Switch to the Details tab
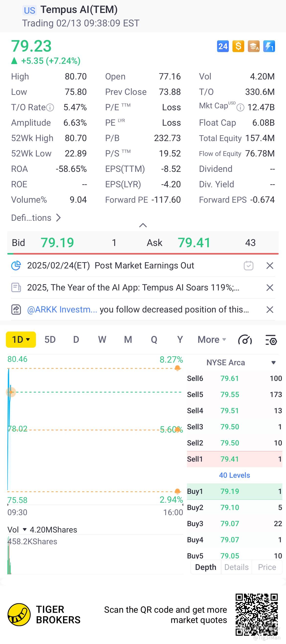The image size is (286, 644). pyautogui.click(x=236, y=567)
